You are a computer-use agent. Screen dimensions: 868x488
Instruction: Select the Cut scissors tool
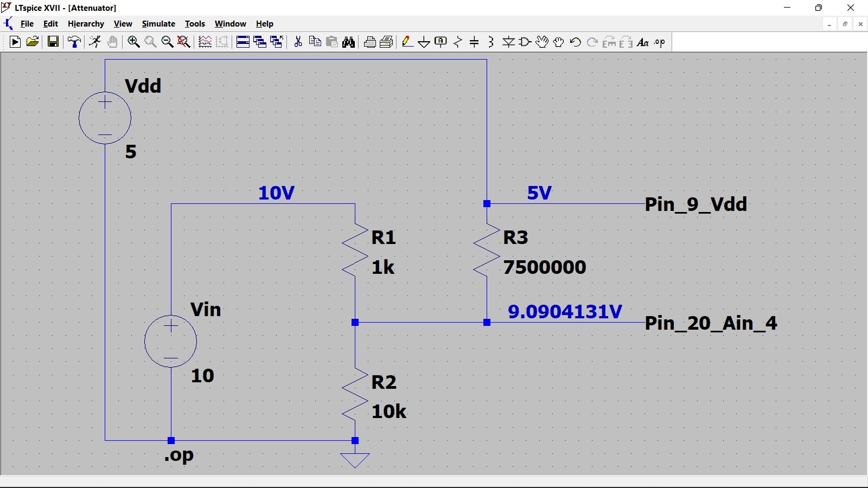tap(298, 42)
